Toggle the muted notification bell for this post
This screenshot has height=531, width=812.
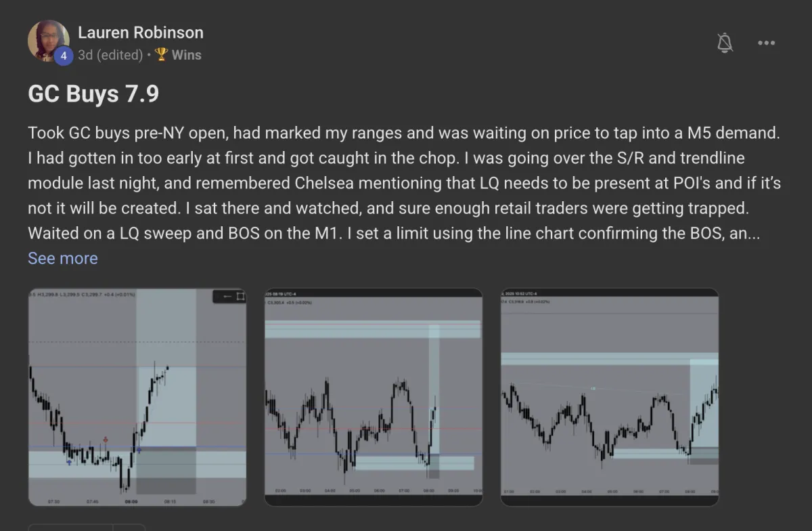coord(725,43)
